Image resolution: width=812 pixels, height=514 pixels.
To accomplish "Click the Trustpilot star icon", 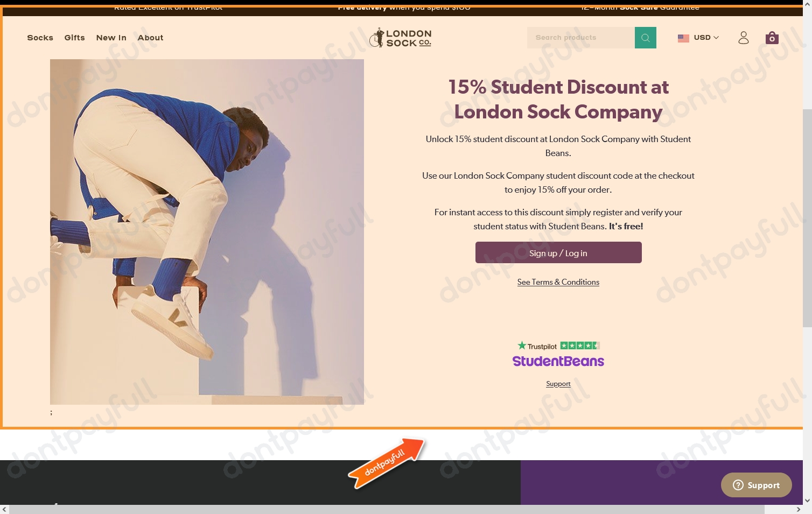I will coord(522,345).
